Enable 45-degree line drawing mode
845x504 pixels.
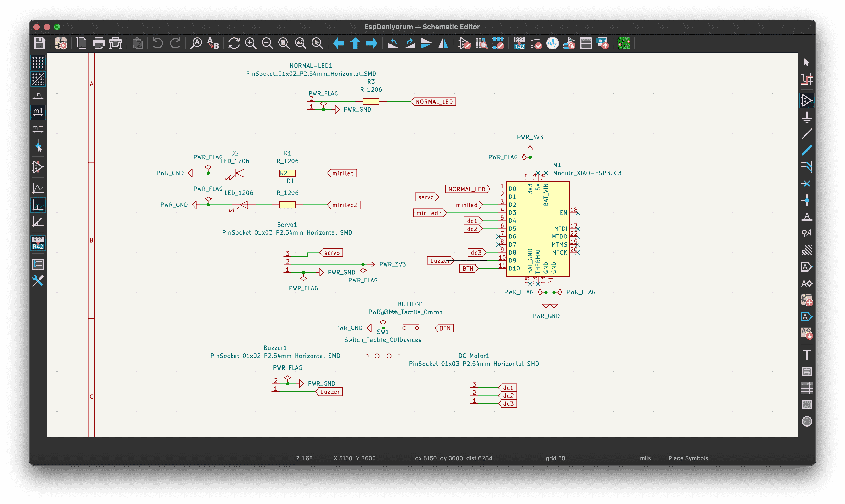coord(38,222)
